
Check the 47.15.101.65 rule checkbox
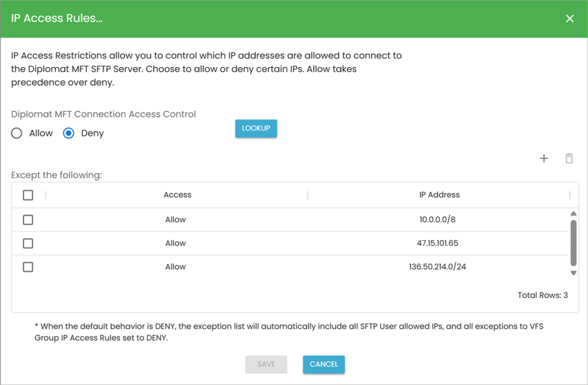[x=28, y=243]
